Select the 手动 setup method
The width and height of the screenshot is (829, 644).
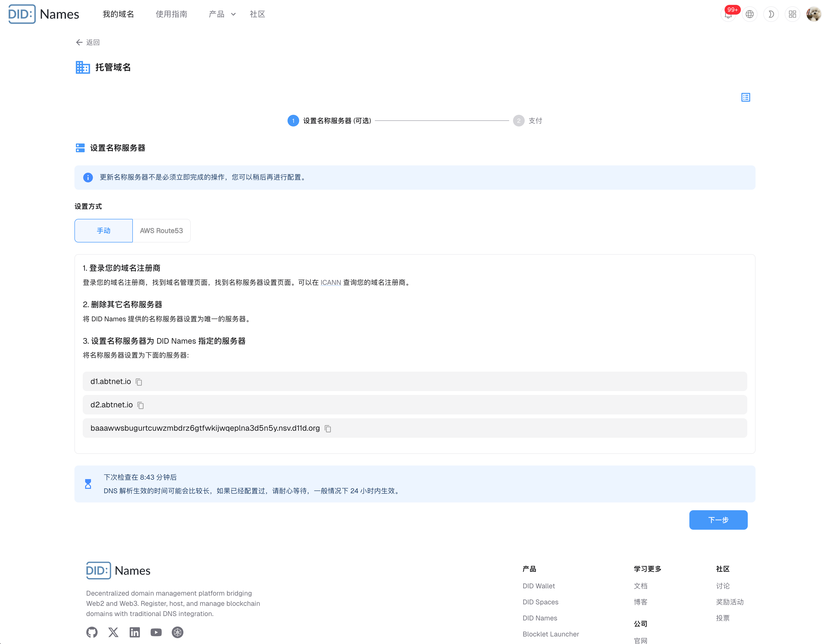coord(104,231)
